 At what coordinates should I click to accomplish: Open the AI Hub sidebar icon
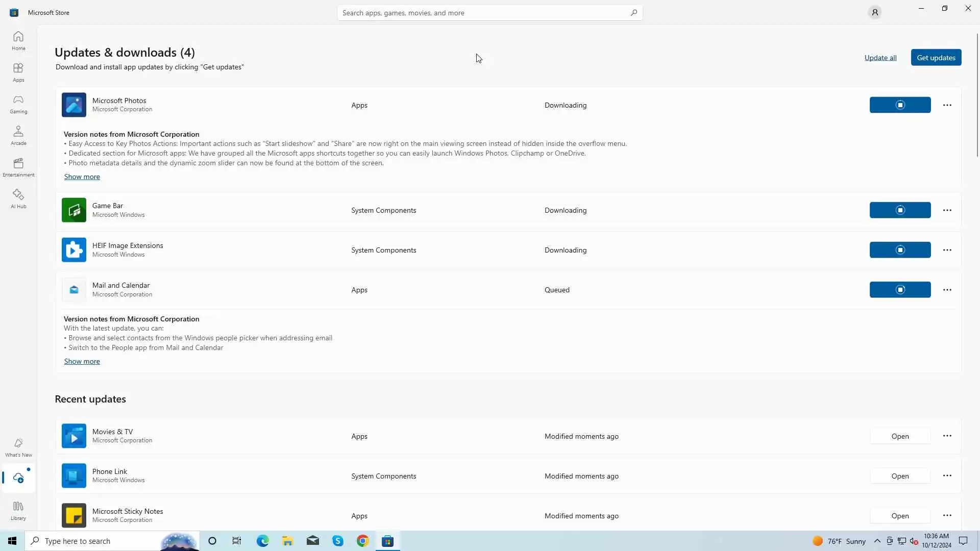[18, 199]
